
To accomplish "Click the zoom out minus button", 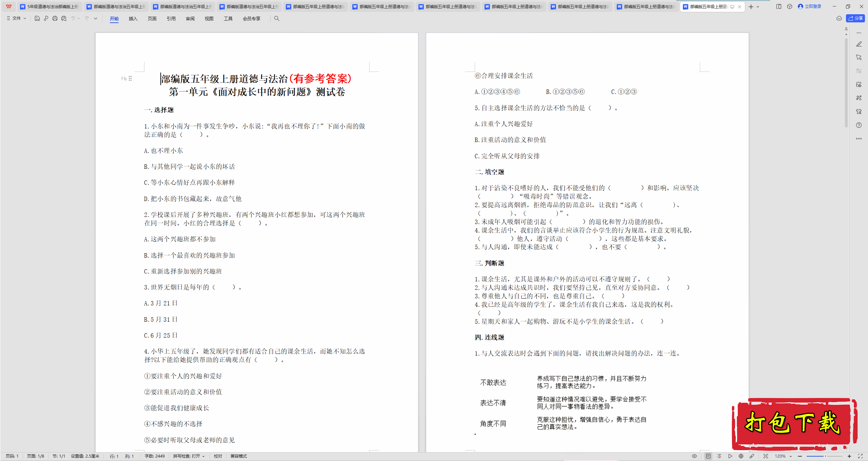I will (800, 456).
